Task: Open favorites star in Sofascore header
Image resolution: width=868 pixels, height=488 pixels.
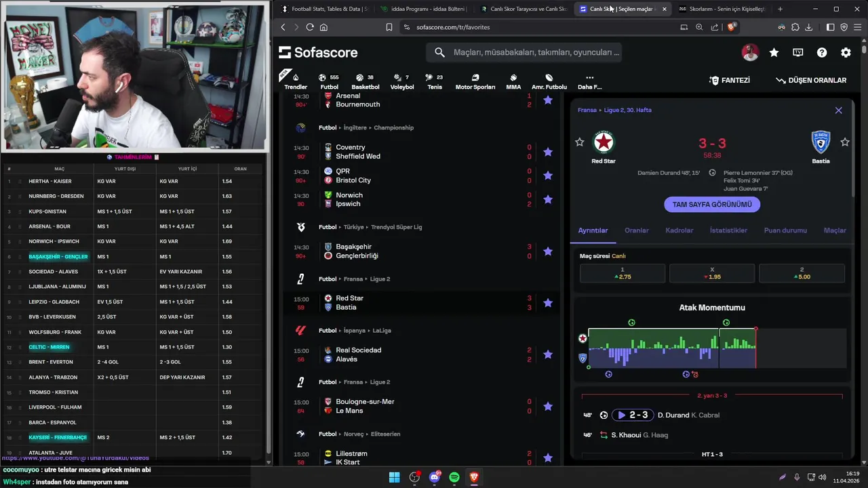Action: (774, 52)
